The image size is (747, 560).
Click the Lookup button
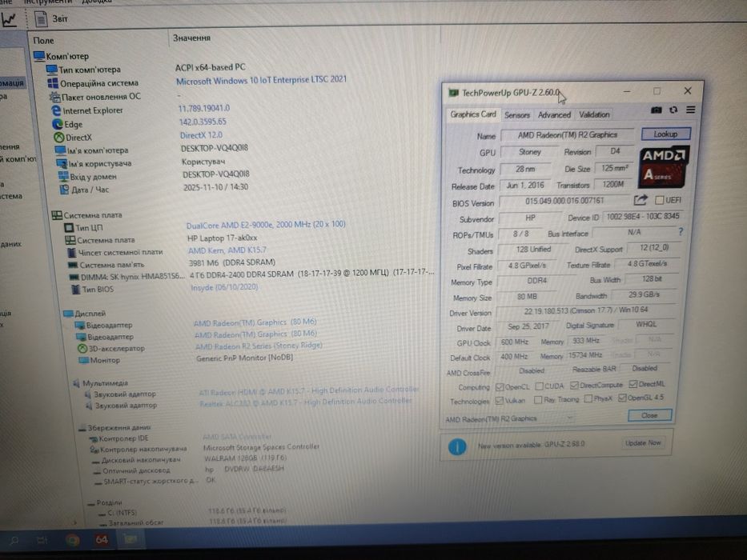coord(665,134)
